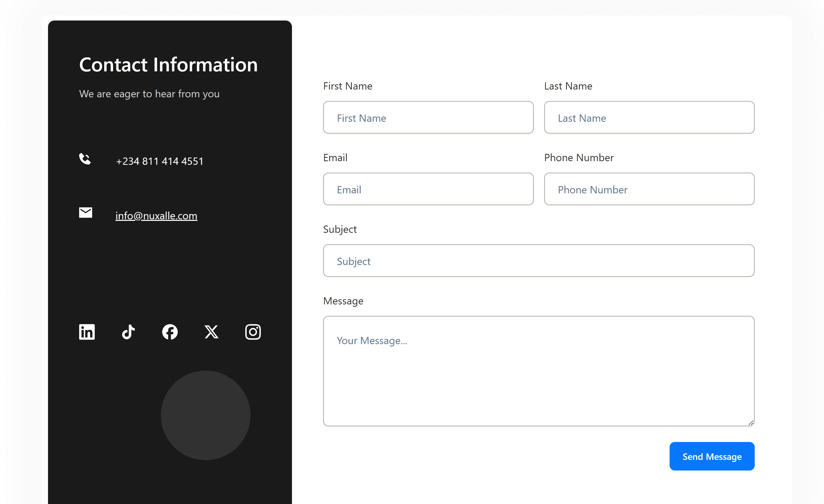Click the Message field label
Screen dimensions: 824x504
[343, 301]
